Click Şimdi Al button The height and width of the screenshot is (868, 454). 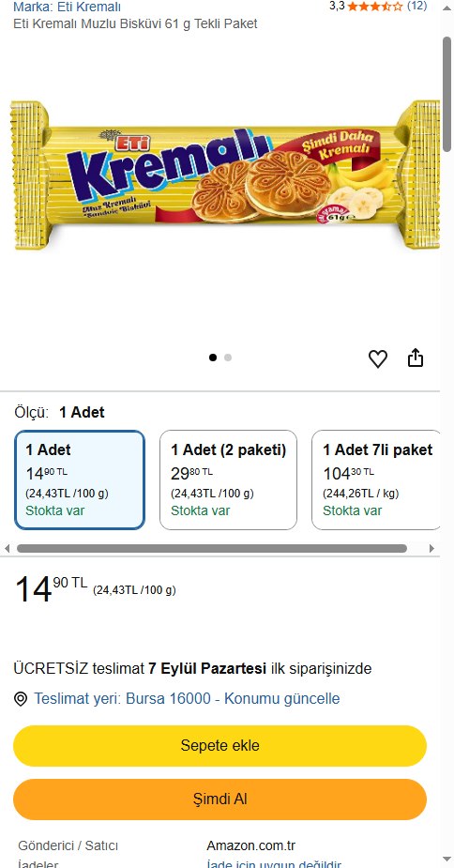point(219,799)
